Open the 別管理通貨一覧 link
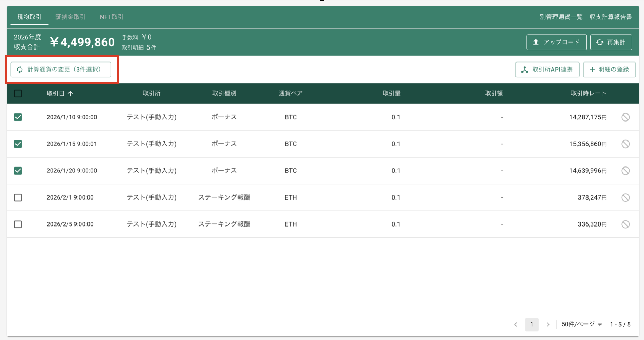The image size is (644, 340). click(x=561, y=17)
